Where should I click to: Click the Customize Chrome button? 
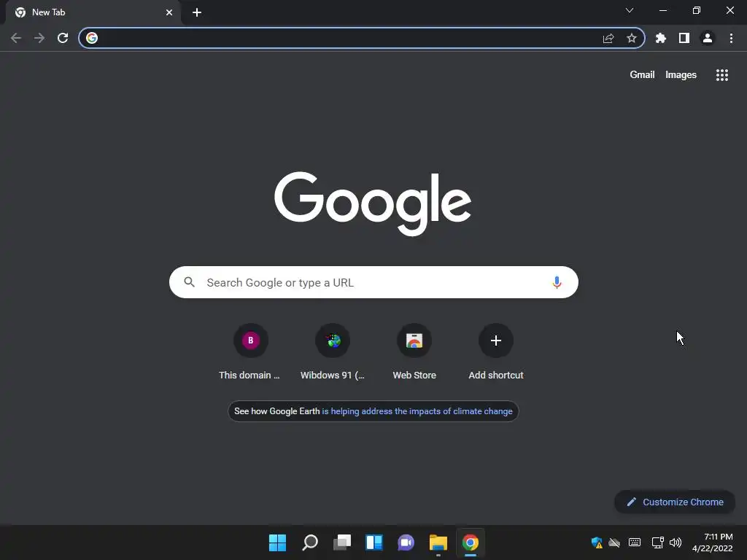pos(675,502)
